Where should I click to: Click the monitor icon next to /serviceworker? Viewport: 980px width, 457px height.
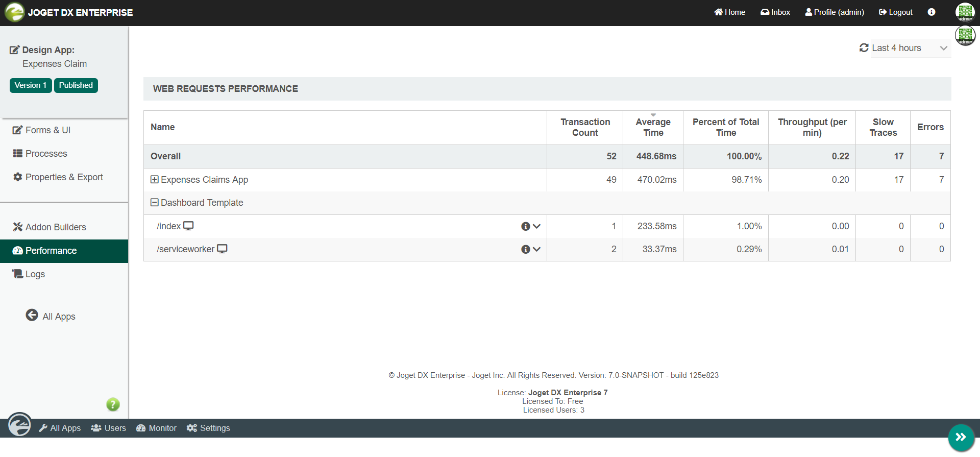(222, 249)
